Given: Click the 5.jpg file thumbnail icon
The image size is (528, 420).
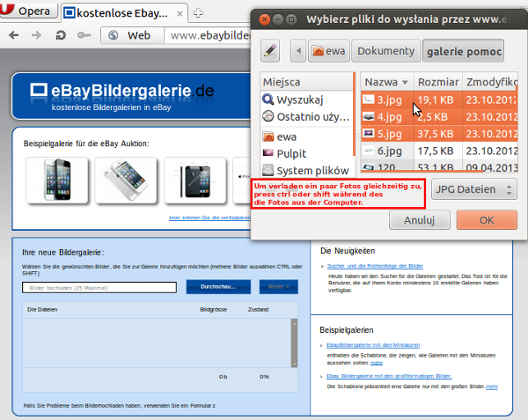Looking at the screenshot, I should [x=369, y=133].
